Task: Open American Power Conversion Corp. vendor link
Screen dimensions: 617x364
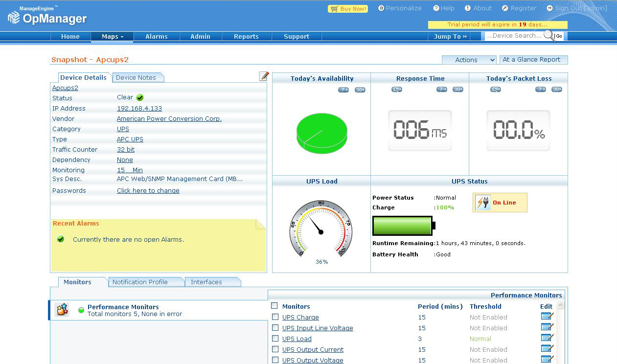Action: [169, 119]
